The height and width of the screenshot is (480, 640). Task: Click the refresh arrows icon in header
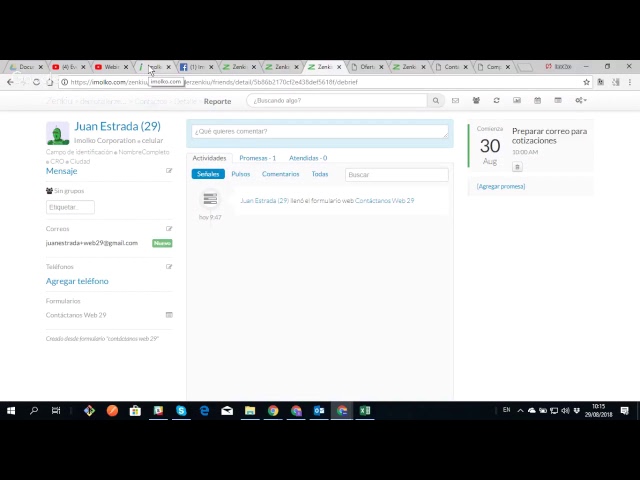496,100
